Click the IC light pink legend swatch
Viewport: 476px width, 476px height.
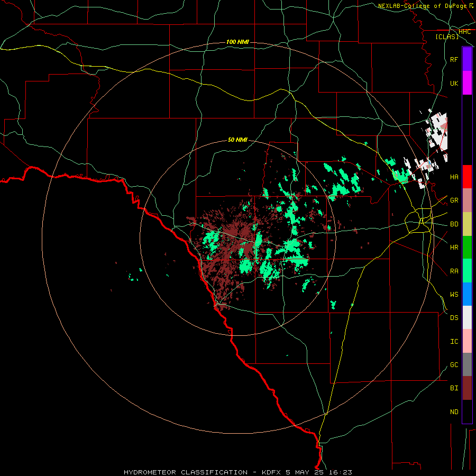point(467,341)
